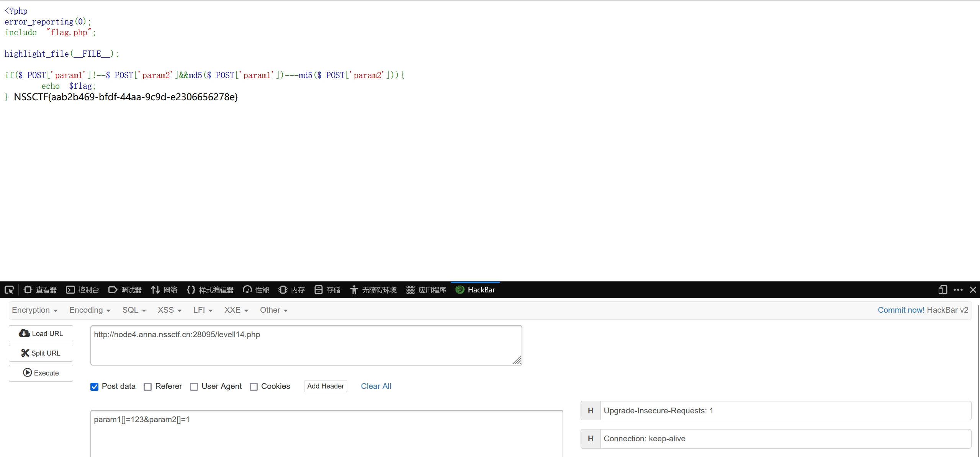Click the Execute button

point(41,373)
